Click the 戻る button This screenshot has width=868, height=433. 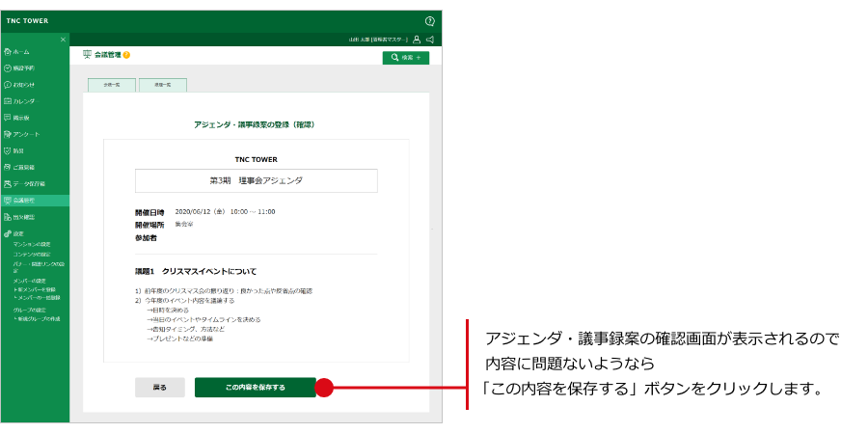click(160, 388)
